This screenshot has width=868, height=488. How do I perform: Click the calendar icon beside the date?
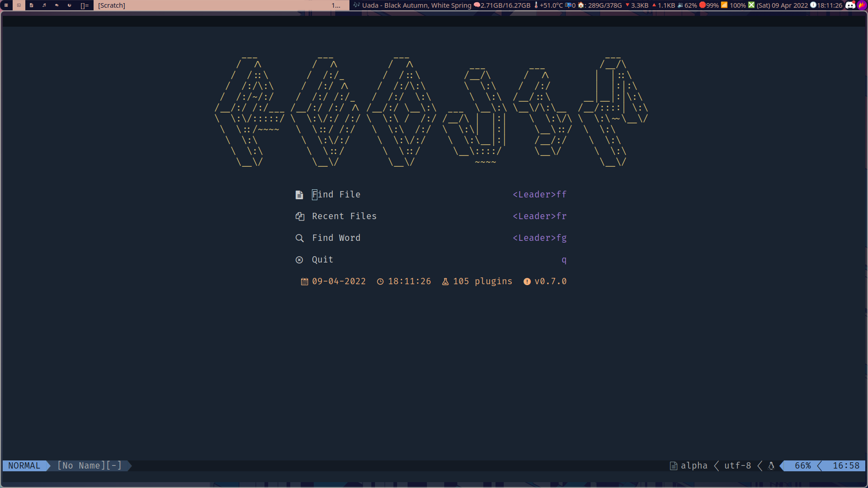(x=304, y=282)
